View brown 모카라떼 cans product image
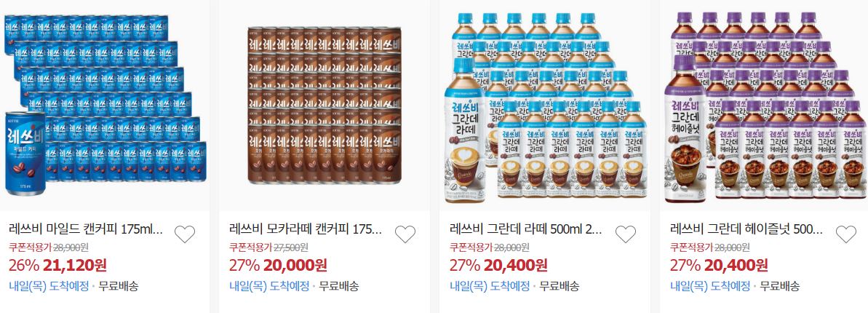 tap(324, 106)
